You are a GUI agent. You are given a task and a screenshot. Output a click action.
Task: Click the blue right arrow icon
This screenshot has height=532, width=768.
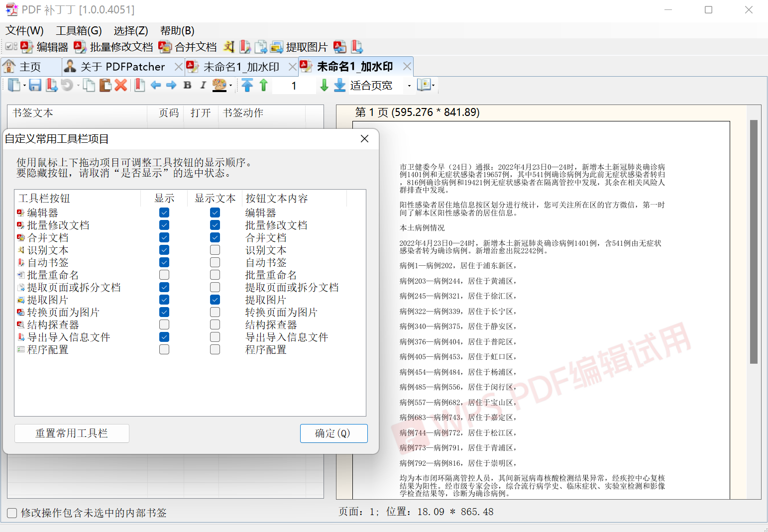coord(171,85)
